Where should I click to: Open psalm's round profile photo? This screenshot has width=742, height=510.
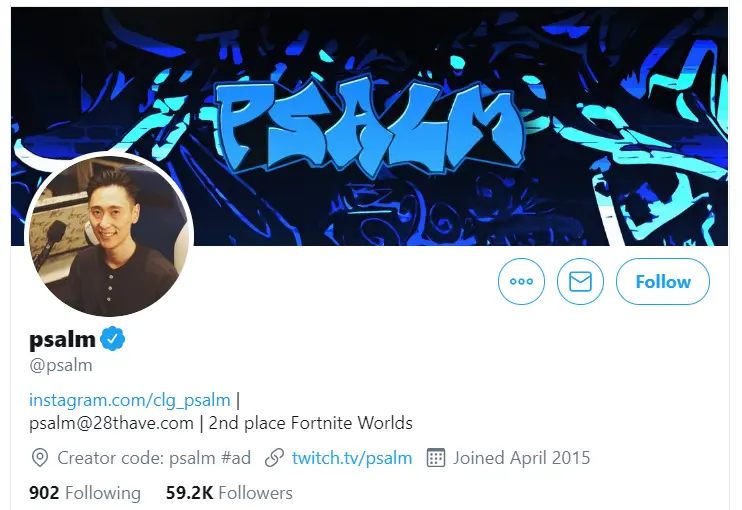109,235
